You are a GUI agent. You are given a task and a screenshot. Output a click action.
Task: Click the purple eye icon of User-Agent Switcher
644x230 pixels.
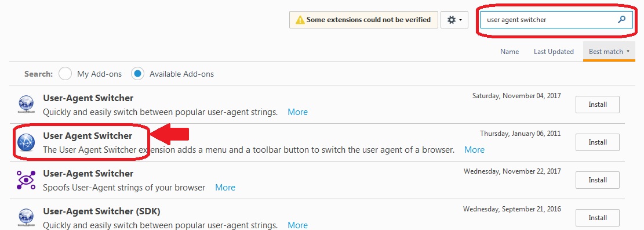26,180
